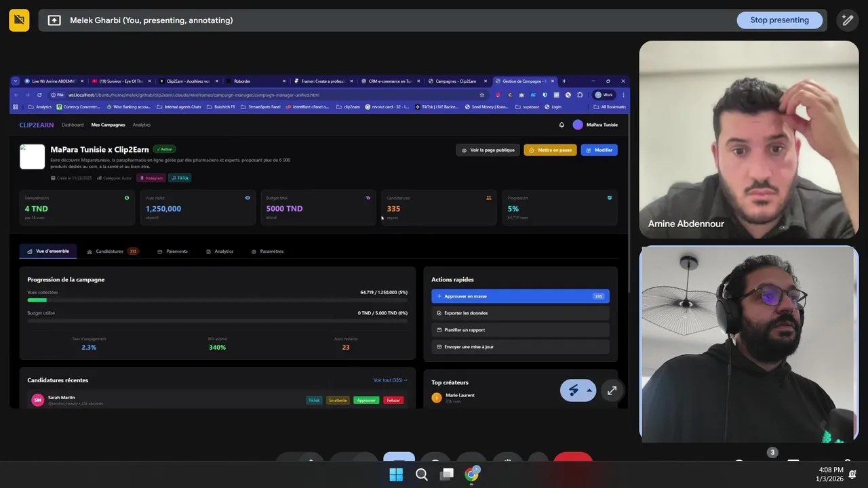This screenshot has width=868, height=488.
Task: Click Voir la page publique button
Action: 488,150
